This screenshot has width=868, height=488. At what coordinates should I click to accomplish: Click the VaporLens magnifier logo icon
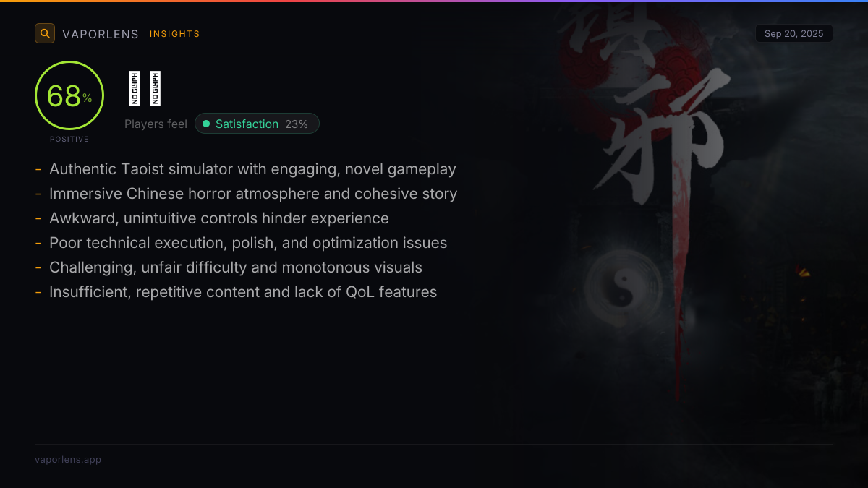(x=45, y=33)
